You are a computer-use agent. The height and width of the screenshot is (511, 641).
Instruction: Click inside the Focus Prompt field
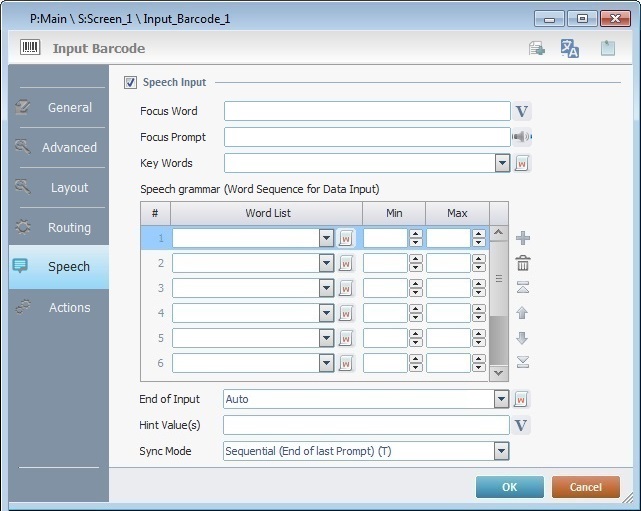coord(367,137)
